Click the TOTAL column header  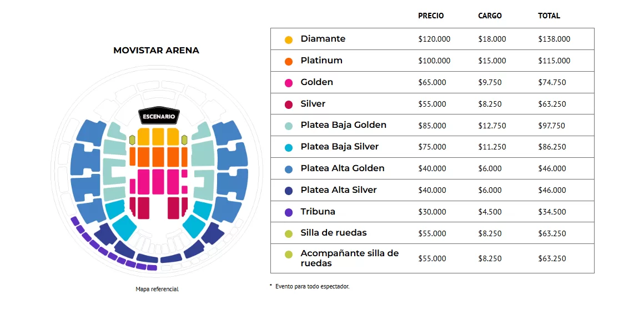click(x=549, y=16)
